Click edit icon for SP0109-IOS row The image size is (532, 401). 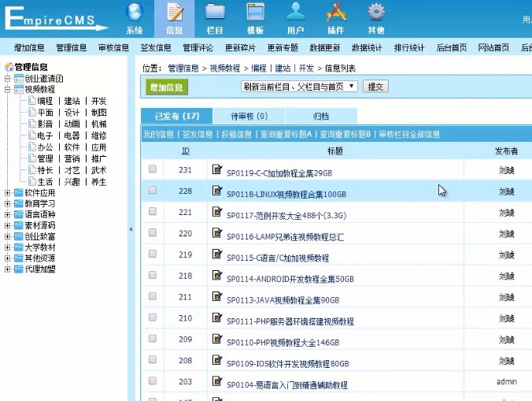(x=216, y=359)
